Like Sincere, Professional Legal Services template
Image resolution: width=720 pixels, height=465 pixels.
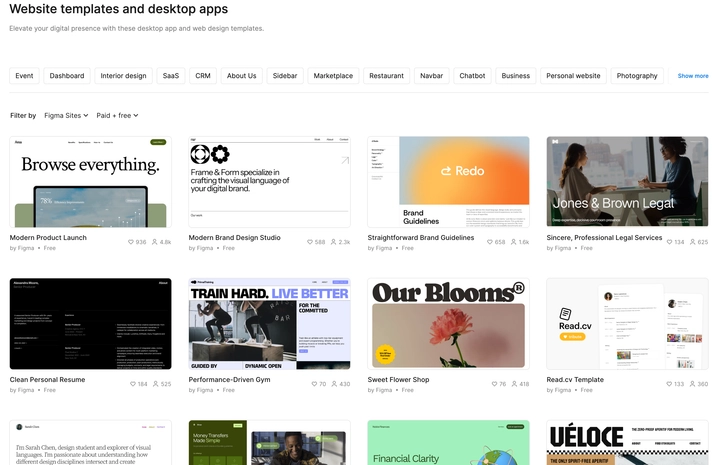coord(669,242)
